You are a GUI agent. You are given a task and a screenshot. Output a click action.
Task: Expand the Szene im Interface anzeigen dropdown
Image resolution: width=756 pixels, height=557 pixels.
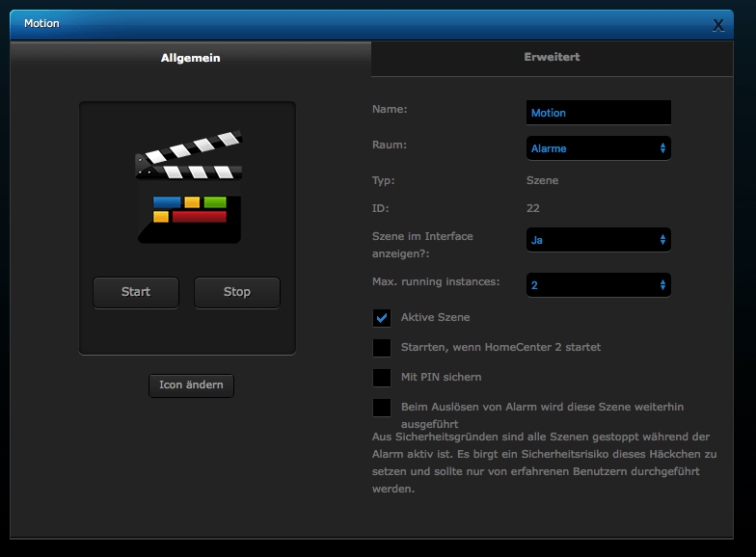(x=598, y=239)
